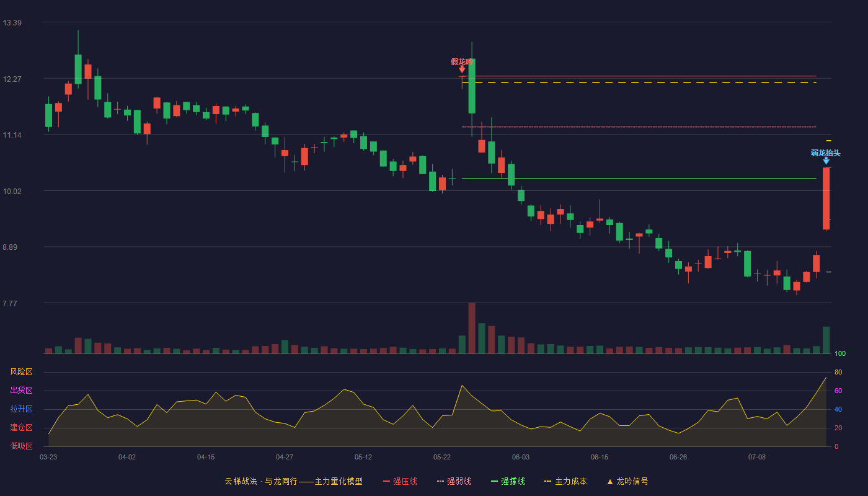
Task: Click the 05-12 date label
Action: pos(363,457)
